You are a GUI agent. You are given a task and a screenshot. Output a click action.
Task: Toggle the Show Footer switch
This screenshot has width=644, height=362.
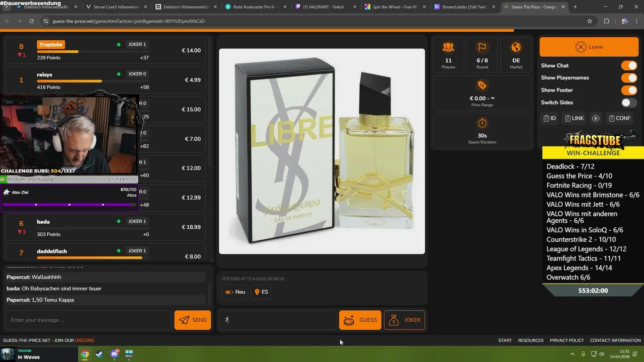[629, 90]
